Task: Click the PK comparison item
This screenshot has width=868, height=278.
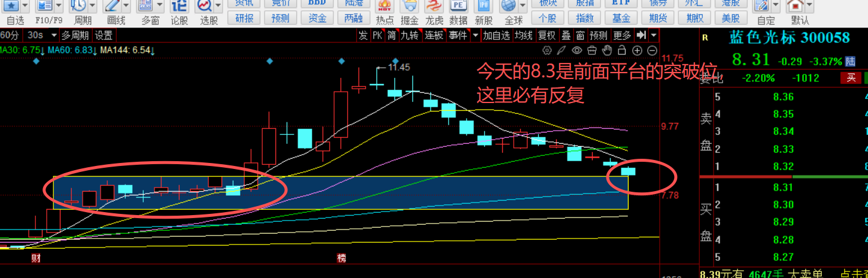Action: tap(377, 35)
